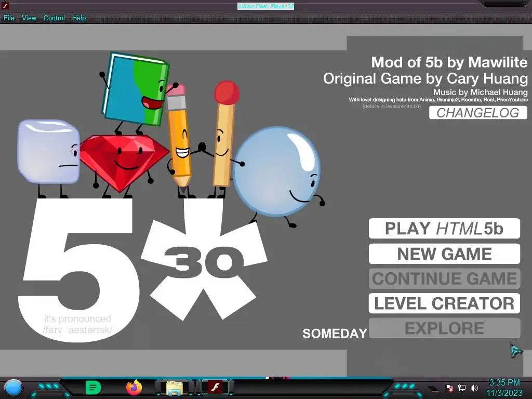
Task: Click 'Original Game by Cary Huang' text
Action: (425, 79)
